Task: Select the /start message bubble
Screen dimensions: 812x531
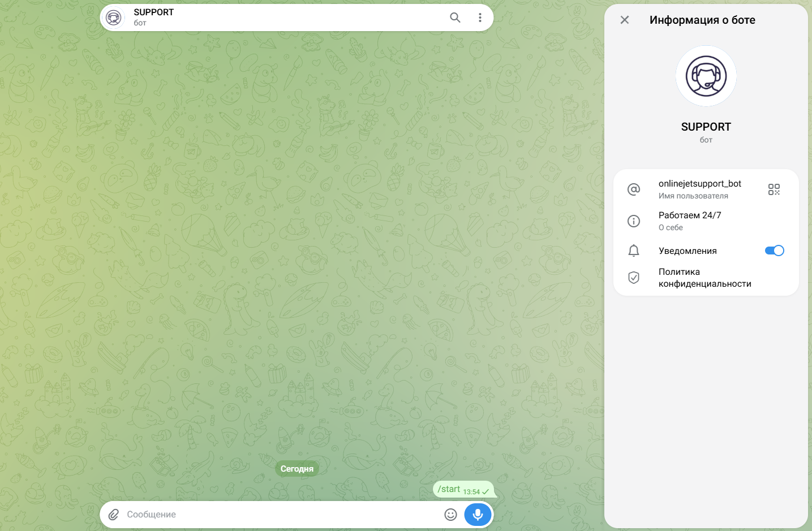Action: click(463, 490)
